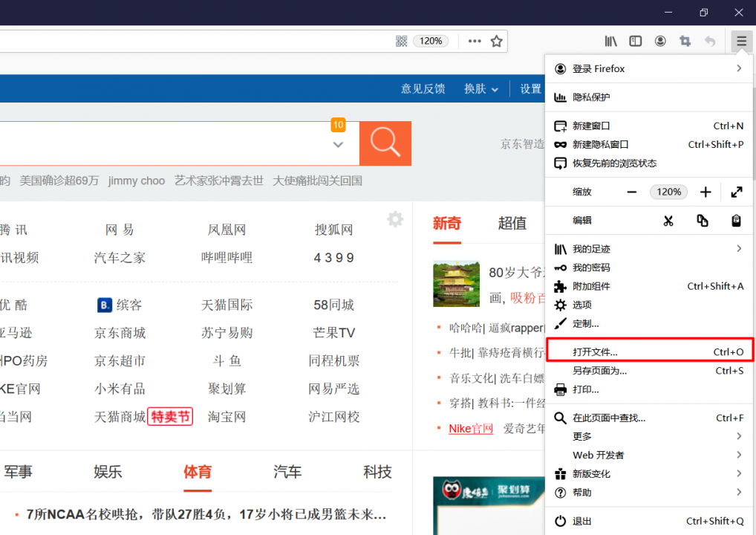Expand 帮助 submenu
This screenshot has height=535, width=756.
(x=649, y=493)
